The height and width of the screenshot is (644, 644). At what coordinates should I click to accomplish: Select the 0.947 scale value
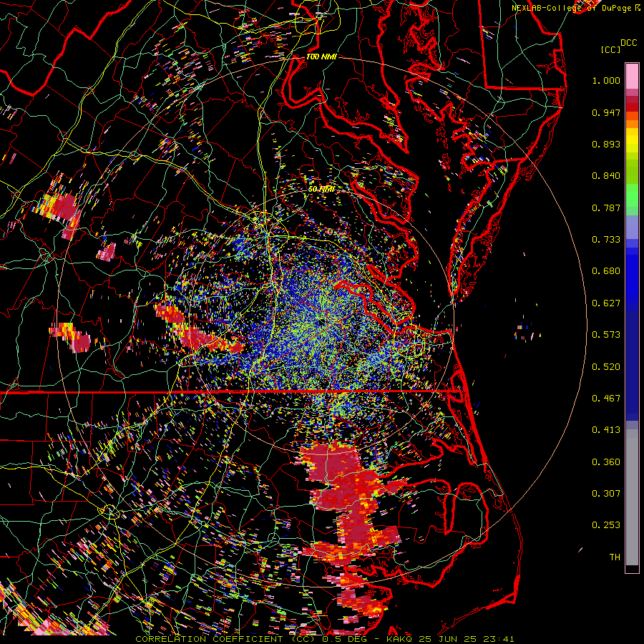coord(606,112)
